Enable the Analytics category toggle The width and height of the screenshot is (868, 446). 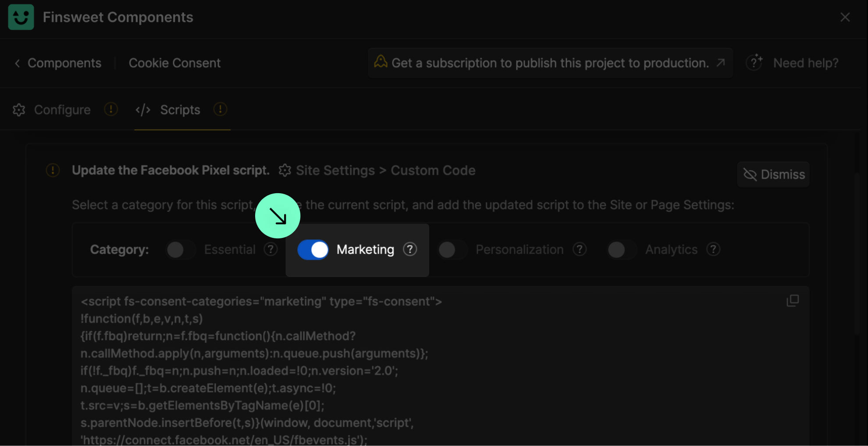[621, 250]
